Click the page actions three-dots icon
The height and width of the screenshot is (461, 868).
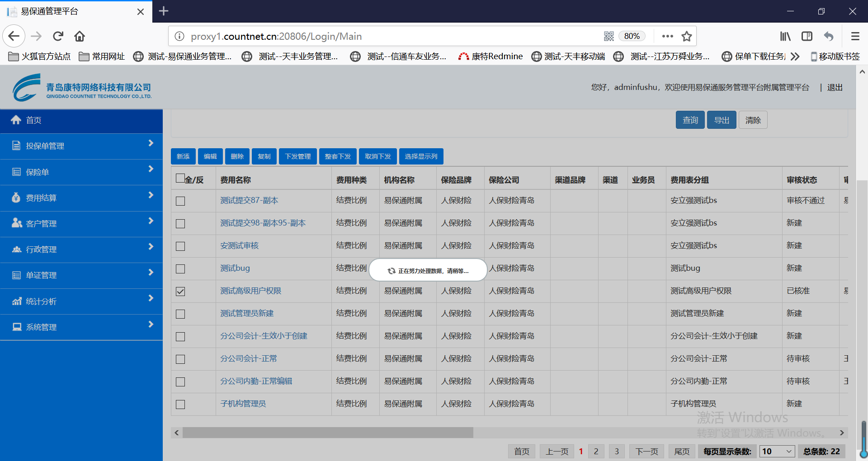coord(667,36)
